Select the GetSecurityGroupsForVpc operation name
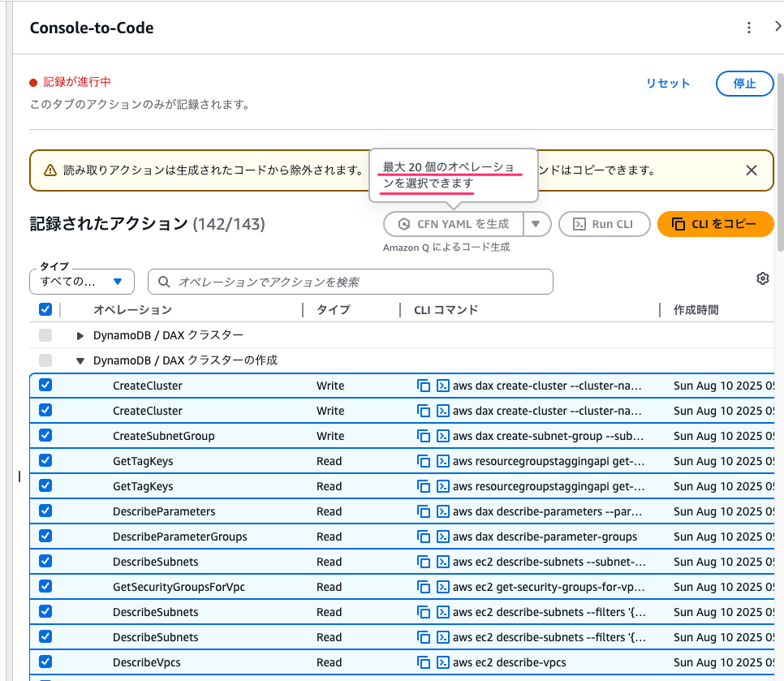The height and width of the screenshot is (681, 784). [x=179, y=587]
